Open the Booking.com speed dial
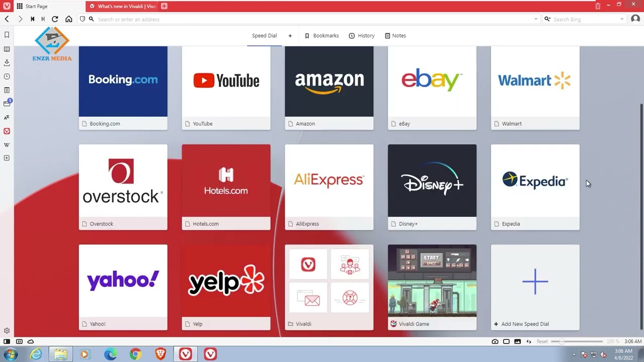 coord(123,88)
